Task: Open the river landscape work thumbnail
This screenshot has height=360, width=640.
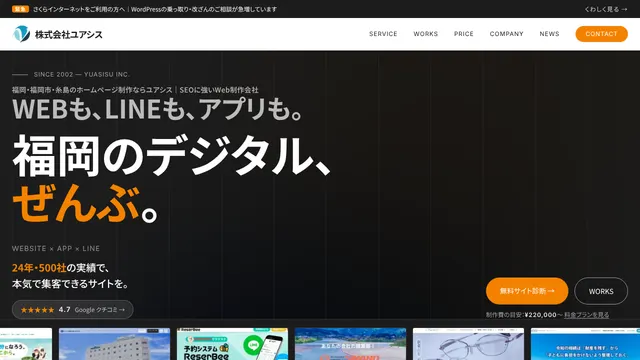Action: point(350,344)
